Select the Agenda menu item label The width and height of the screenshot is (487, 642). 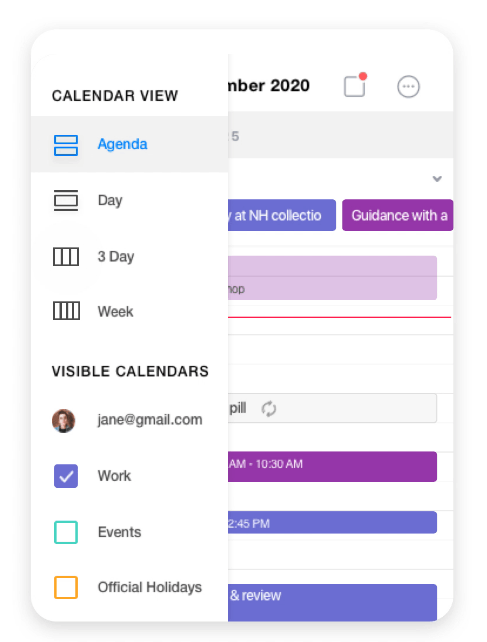(122, 144)
